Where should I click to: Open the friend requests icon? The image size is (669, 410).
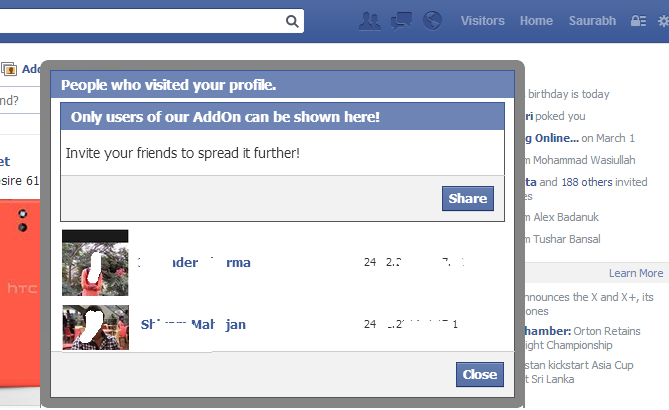pos(370,20)
